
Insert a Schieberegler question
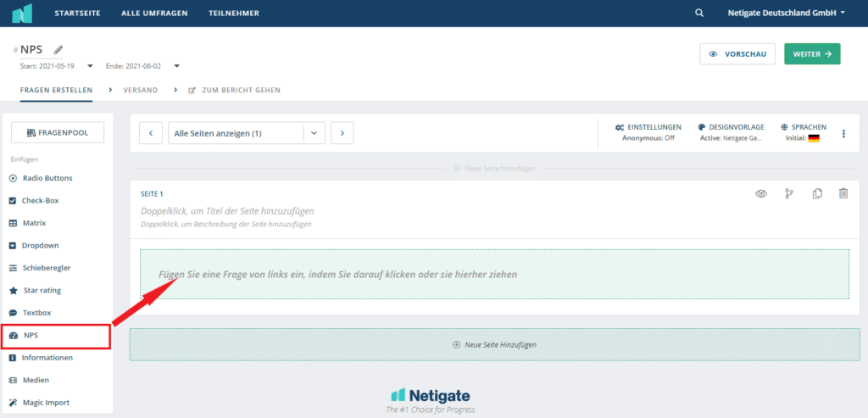[39, 268]
